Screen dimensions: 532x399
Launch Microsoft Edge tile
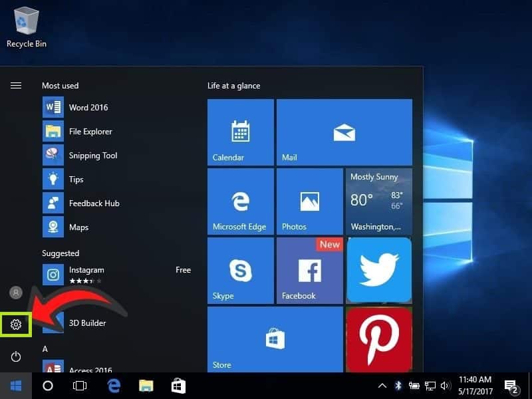241,201
